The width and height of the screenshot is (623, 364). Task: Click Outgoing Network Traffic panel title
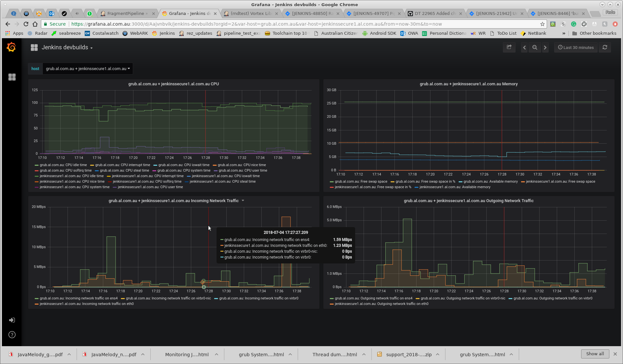click(468, 200)
